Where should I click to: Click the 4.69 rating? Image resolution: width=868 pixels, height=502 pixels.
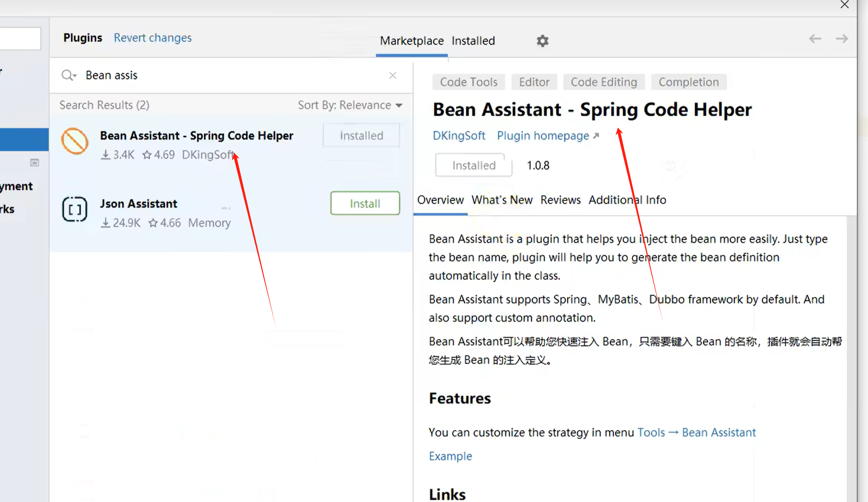pos(159,155)
